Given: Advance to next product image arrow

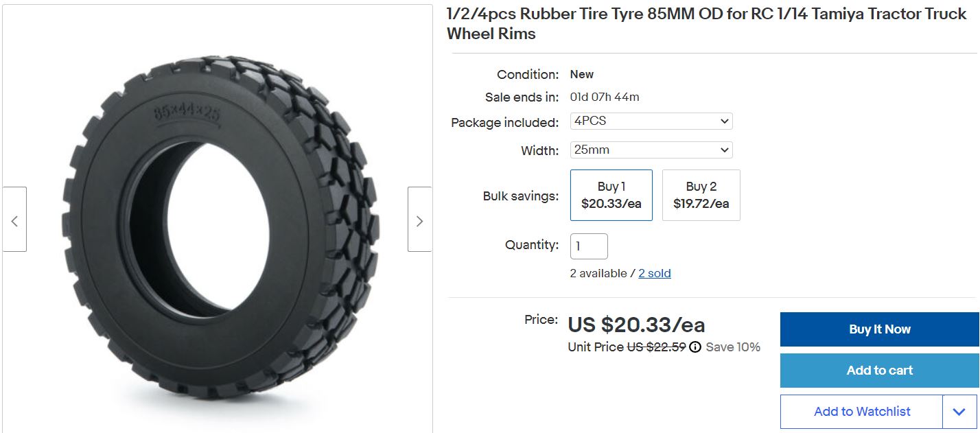Looking at the screenshot, I should click(419, 219).
